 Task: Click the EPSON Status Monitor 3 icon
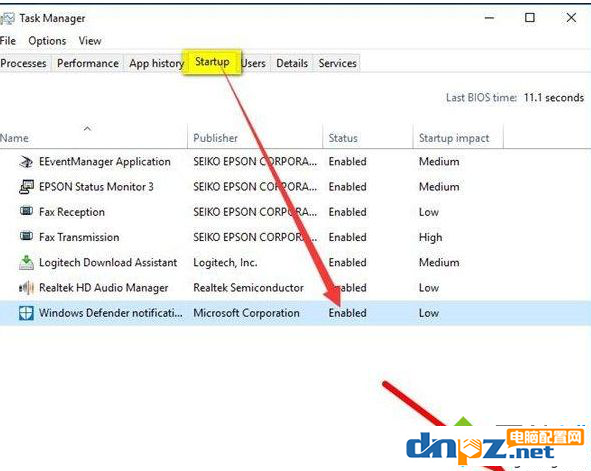coord(26,187)
